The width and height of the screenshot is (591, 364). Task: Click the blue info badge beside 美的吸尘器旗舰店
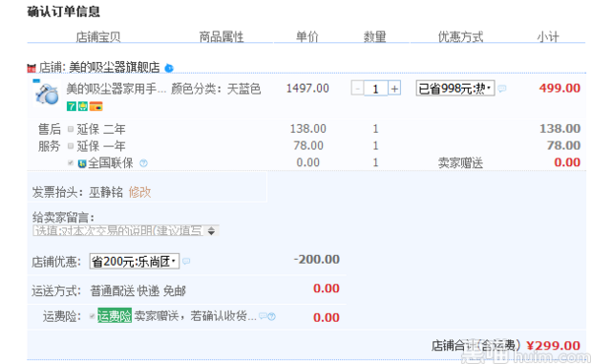point(169,68)
